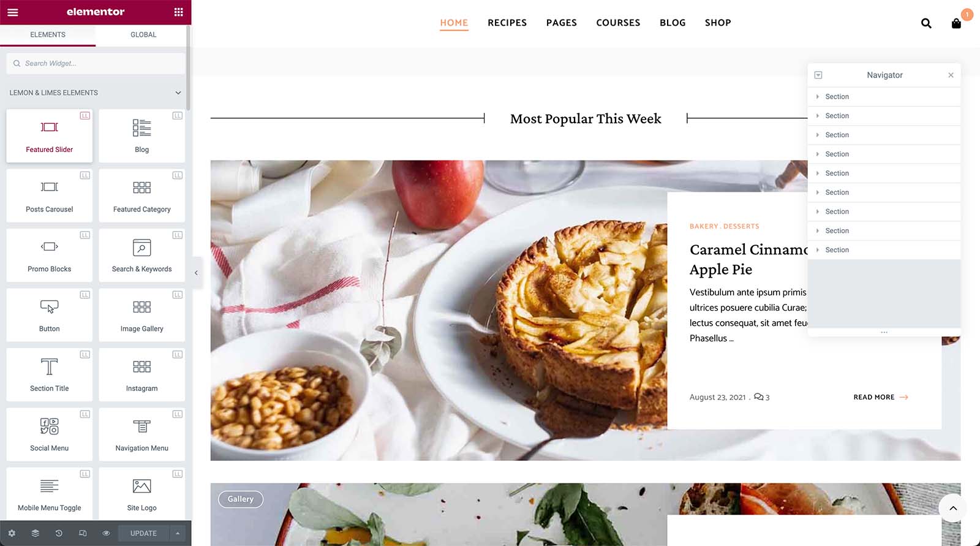
Task: Focus the Search Widget field
Action: 96,63
